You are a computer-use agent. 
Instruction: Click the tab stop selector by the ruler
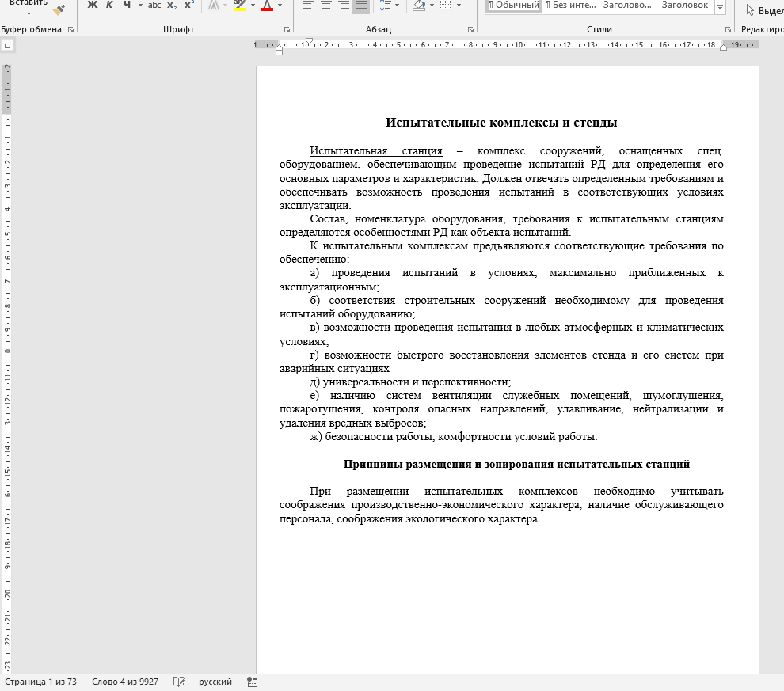point(7,47)
